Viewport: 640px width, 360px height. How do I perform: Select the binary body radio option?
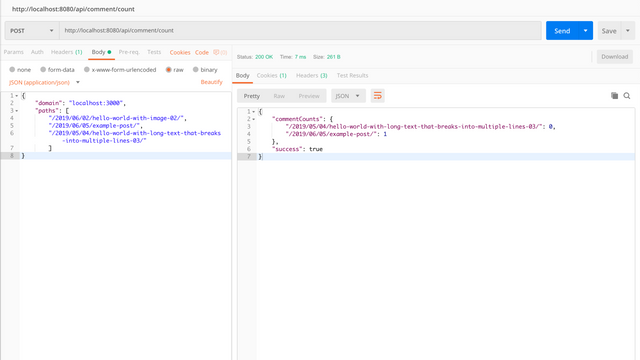click(x=196, y=70)
